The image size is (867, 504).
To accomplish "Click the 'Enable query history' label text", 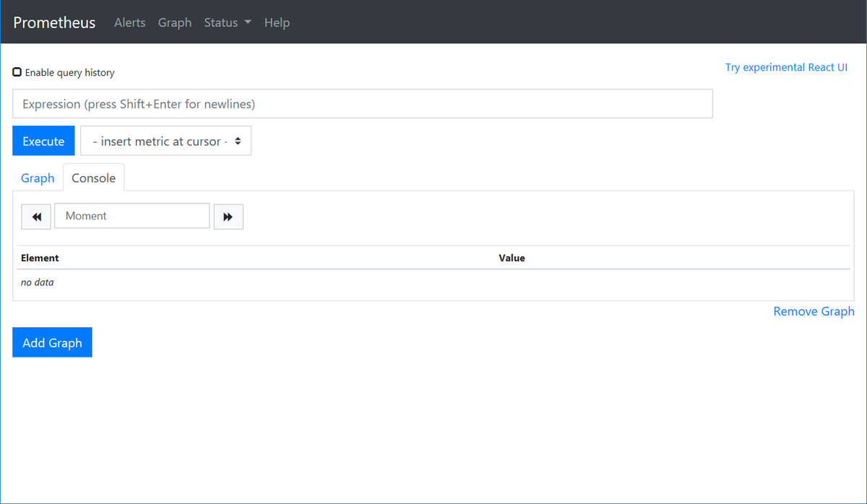I will (x=70, y=73).
